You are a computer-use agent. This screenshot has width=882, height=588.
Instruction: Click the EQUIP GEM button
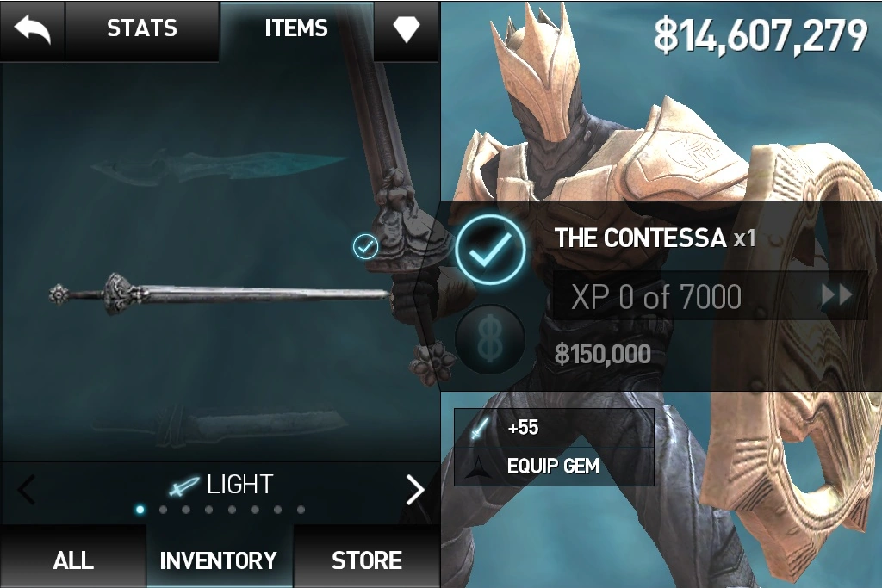(x=554, y=466)
